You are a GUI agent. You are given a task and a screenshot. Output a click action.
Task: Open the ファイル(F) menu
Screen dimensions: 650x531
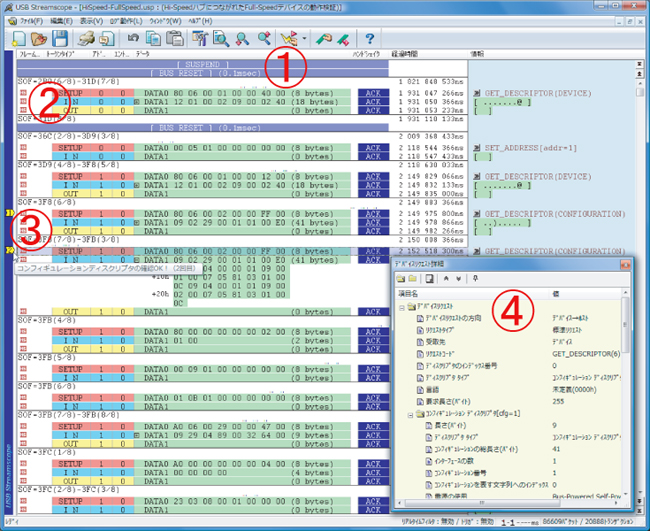coord(31,21)
